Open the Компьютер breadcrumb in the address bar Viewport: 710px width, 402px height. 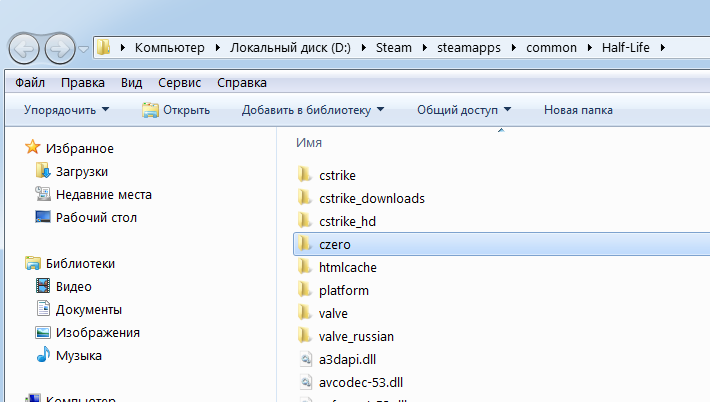tap(169, 48)
